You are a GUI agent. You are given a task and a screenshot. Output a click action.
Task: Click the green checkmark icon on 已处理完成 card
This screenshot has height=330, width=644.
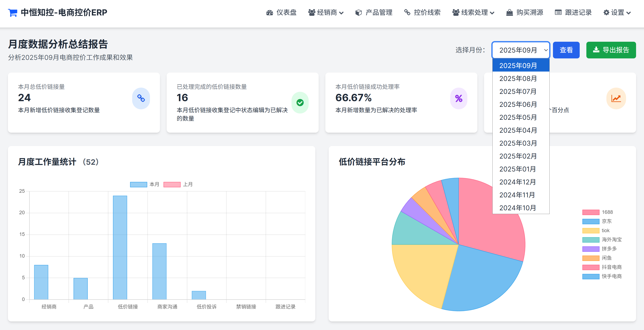click(300, 102)
